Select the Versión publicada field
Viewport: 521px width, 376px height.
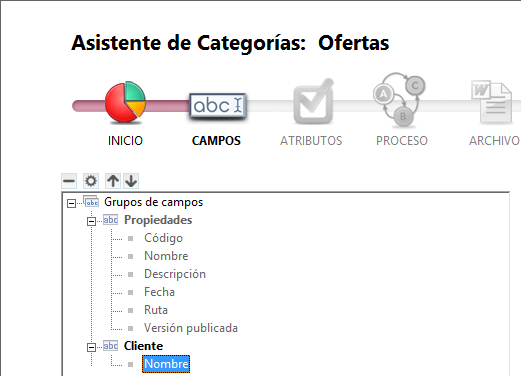[x=191, y=328]
